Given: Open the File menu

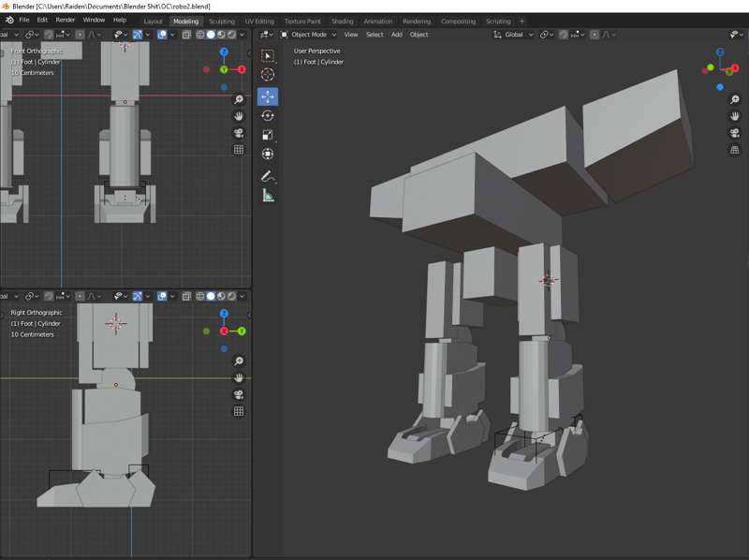Looking at the screenshot, I should point(24,20).
